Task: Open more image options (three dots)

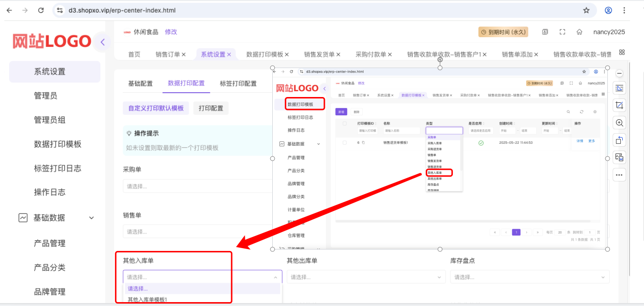Action: [x=619, y=174]
